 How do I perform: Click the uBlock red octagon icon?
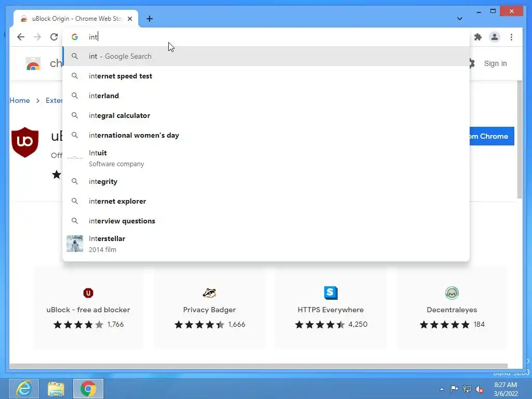88,293
